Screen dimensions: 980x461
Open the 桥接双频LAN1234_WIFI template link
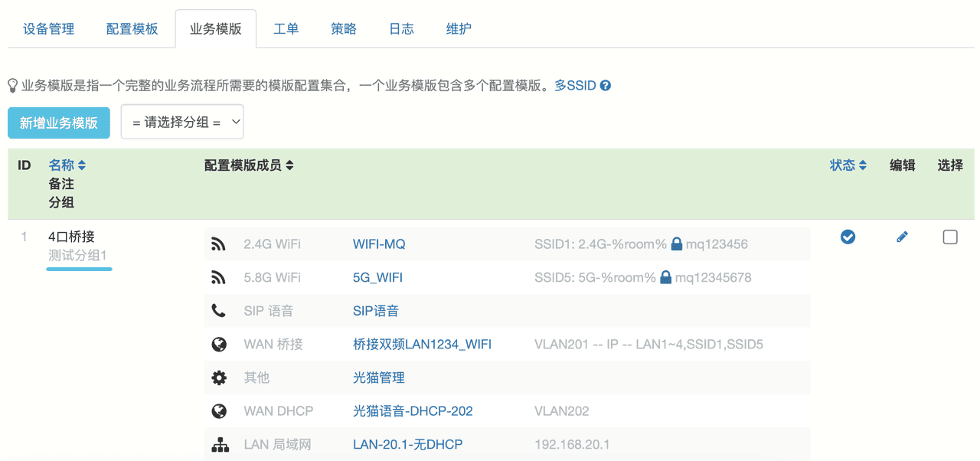[x=422, y=345]
